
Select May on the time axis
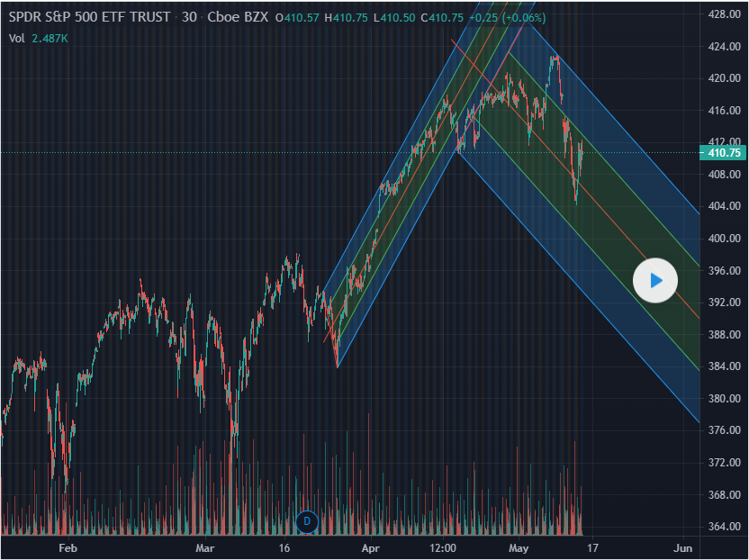pyautogui.click(x=519, y=546)
